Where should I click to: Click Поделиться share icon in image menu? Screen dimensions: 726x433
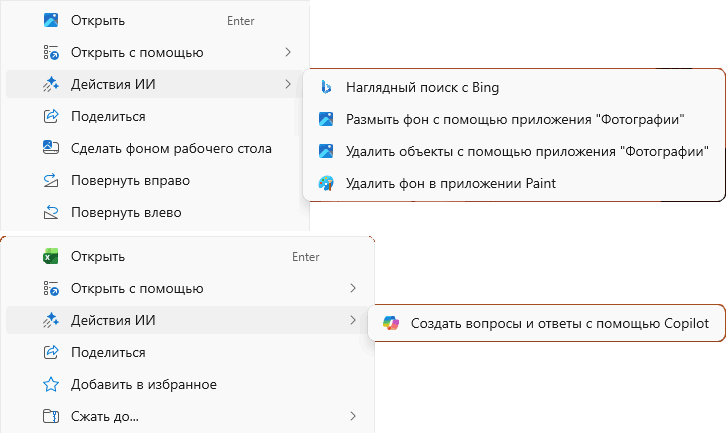(51, 116)
